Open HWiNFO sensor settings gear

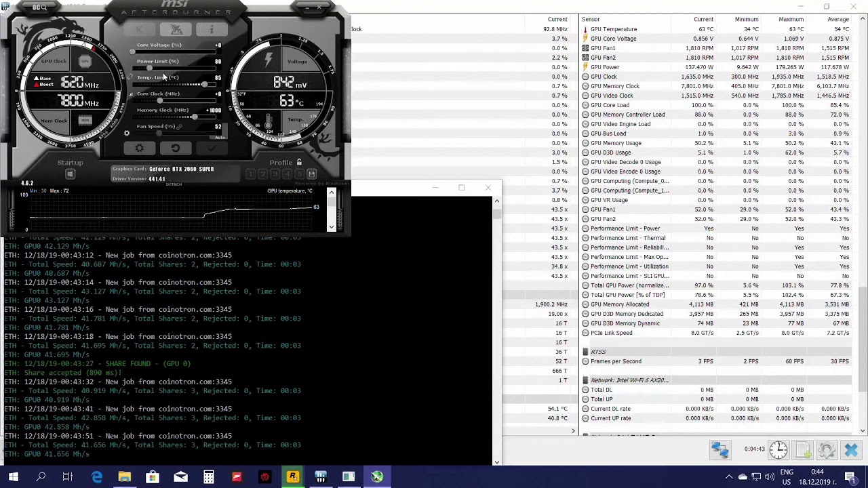pyautogui.click(x=826, y=449)
